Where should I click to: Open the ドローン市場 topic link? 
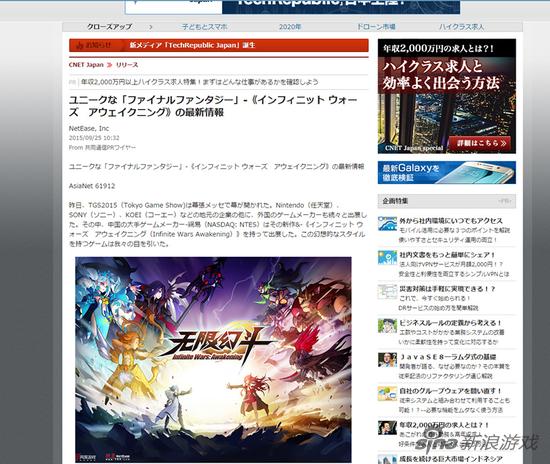376,27
